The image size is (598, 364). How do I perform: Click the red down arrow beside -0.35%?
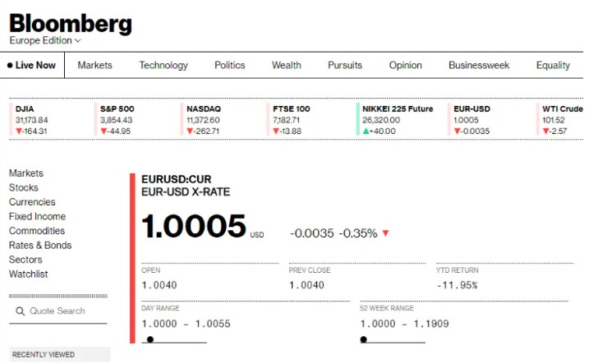385,233
